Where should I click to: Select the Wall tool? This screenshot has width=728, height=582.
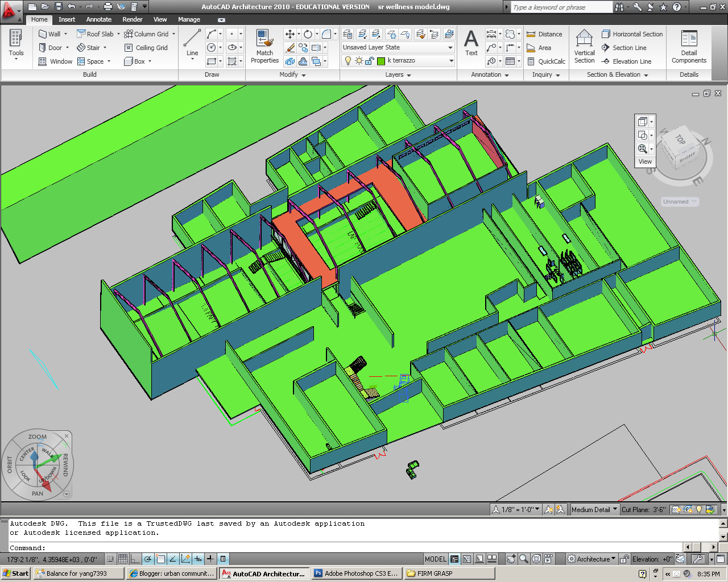(49, 34)
